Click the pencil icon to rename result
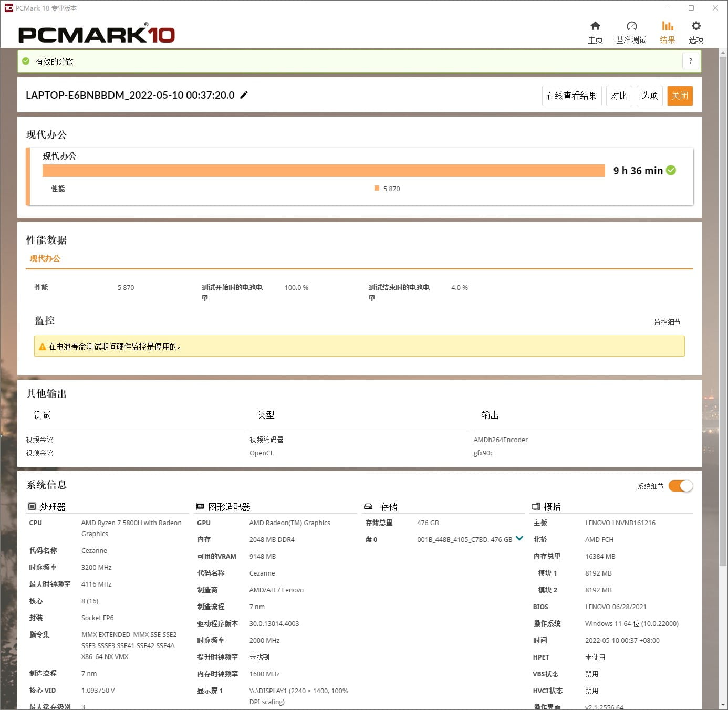728x710 pixels. (244, 95)
